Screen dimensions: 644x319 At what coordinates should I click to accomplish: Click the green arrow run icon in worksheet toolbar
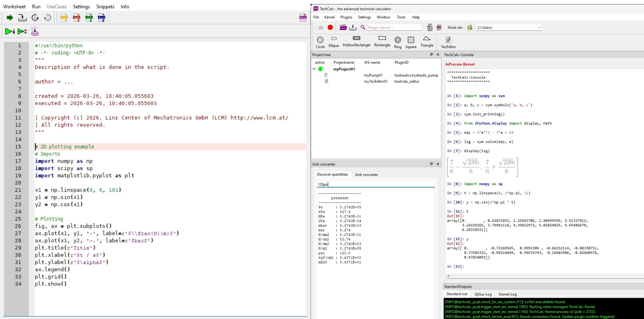[10, 18]
